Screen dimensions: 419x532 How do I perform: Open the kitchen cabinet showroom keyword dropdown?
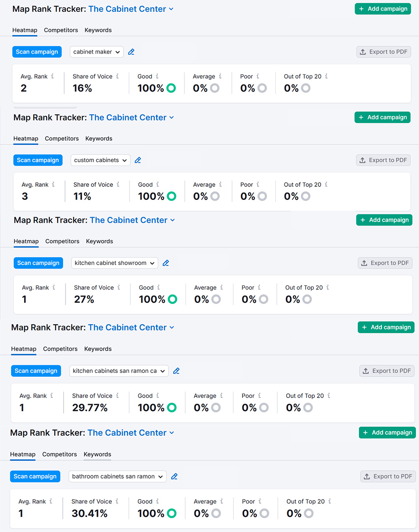tap(115, 263)
